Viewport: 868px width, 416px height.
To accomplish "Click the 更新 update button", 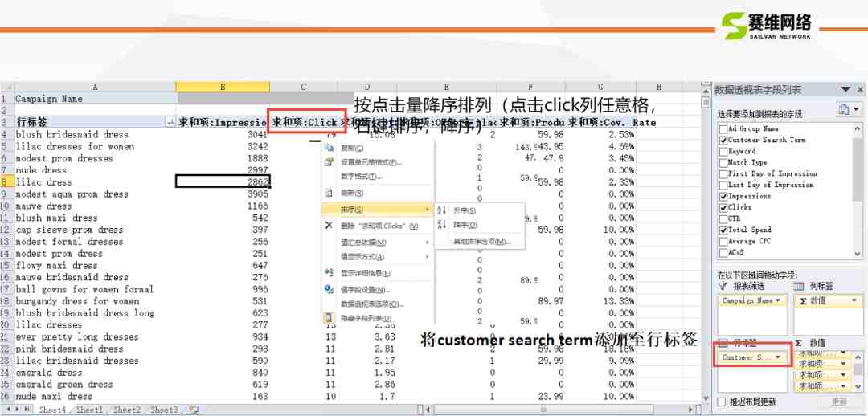I will point(839,401).
